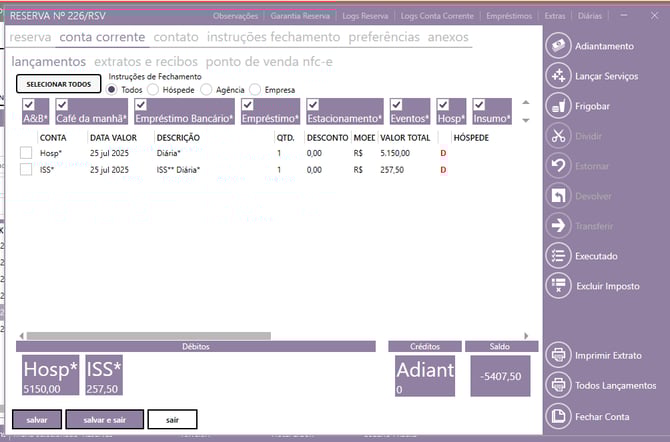Tick the checkbox for Hosp* Diária row
The image size is (670, 442).
pyautogui.click(x=26, y=153)
